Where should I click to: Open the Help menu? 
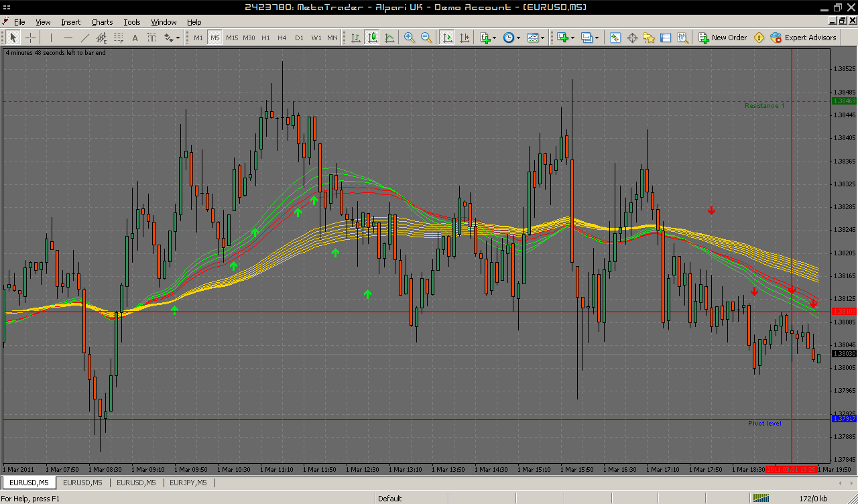[x=194, y=22]
